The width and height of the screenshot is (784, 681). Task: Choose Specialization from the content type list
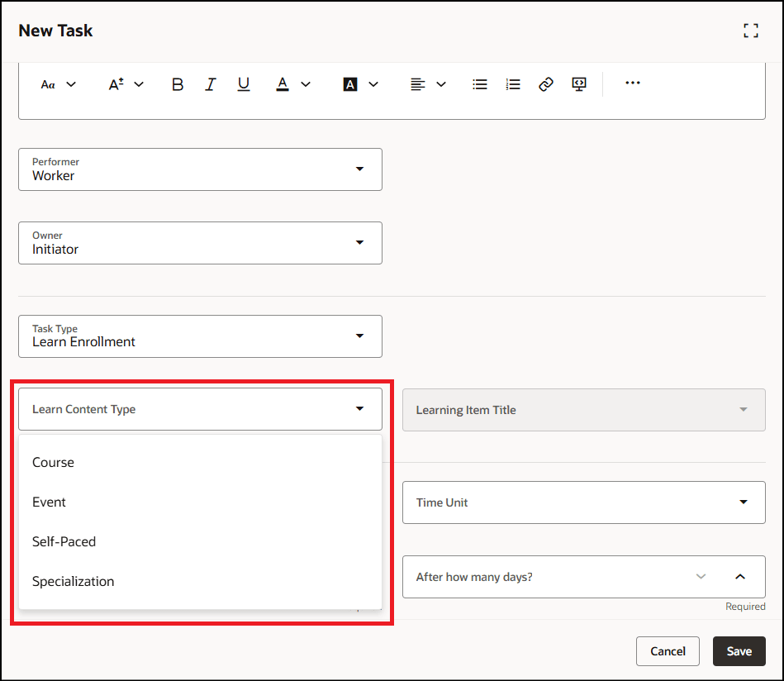pos(73,581)
